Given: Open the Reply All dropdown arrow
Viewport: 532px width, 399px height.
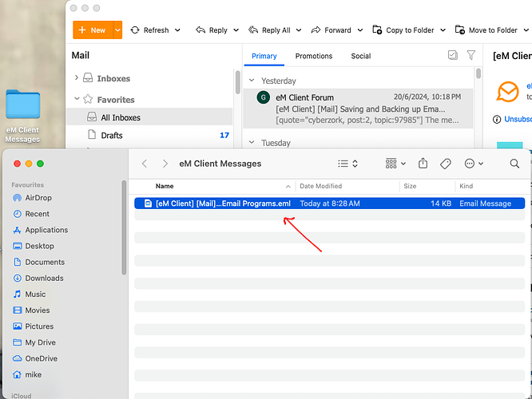Looking at the screenshot, I should click(299, 30).
